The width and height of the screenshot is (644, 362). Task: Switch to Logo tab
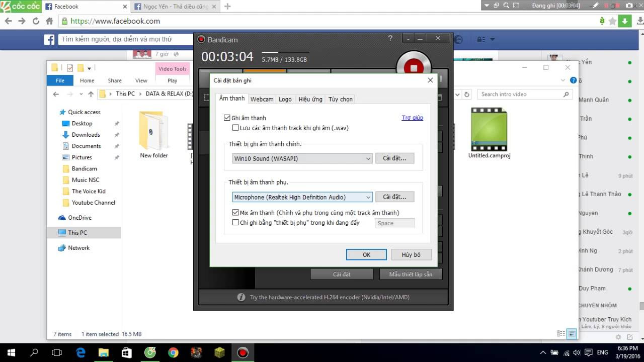285,99
